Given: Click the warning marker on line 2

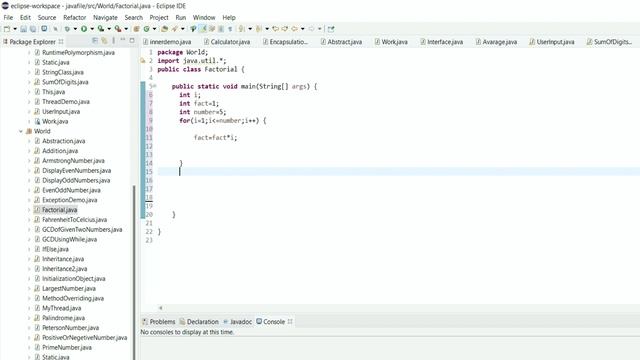Looking at the screenshot, I should click(143, 61).
